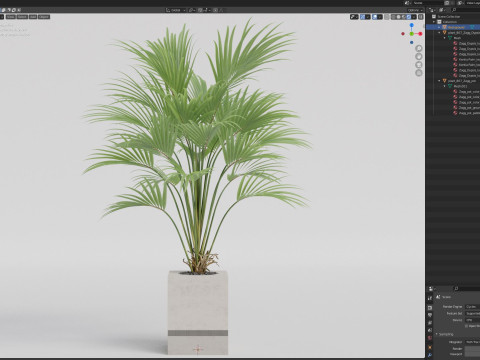Open the Render Engine dropdown
480x360 pixels.
pyautogui.click(x=472, y=306)
